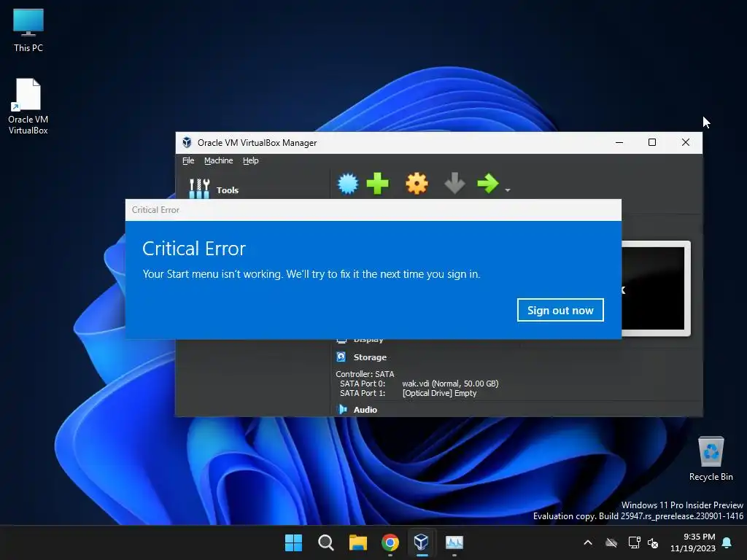Image resolution: width=747 pixels, height=560 pixels.
Task: Click the Storage disk icon
Action: [x=341, y=357]
